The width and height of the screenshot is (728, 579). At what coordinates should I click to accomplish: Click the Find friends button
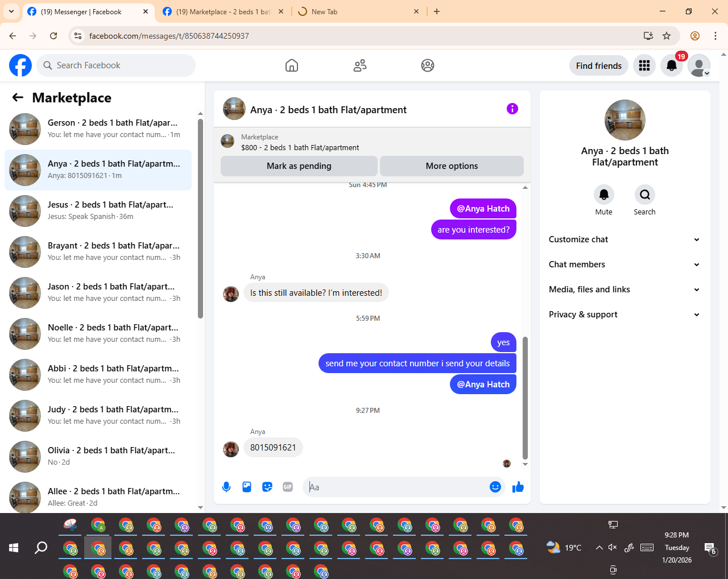coord(599,65)
